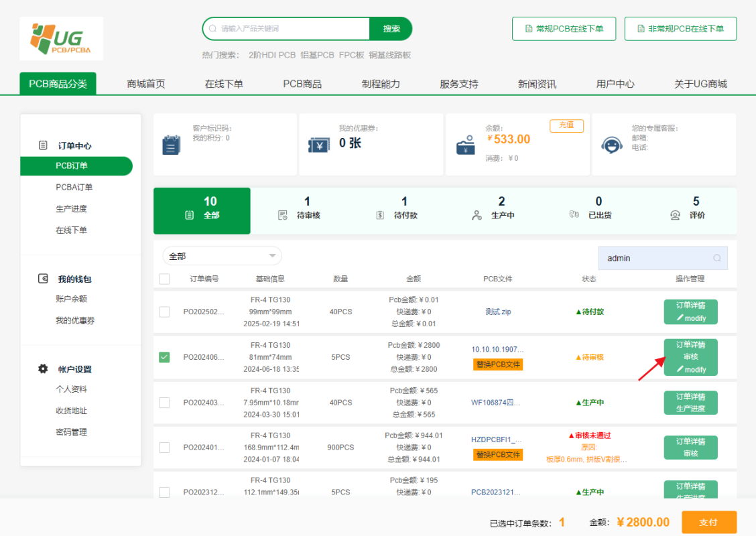
Task: Open the 全部 filter dropdown
Action: coord(223,256)
